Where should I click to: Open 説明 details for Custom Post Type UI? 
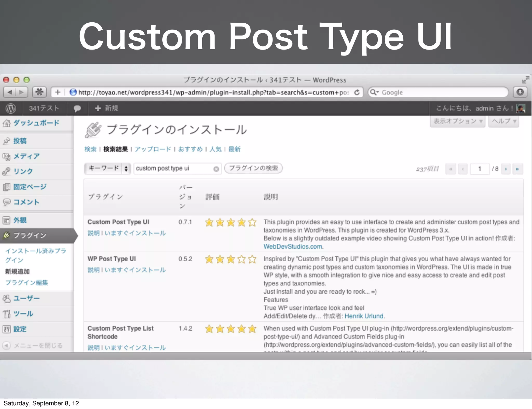(x=94, y=233)
